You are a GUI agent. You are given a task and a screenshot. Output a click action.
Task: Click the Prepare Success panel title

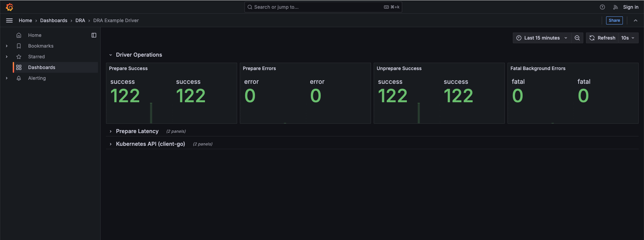click(x=128, y=68)
